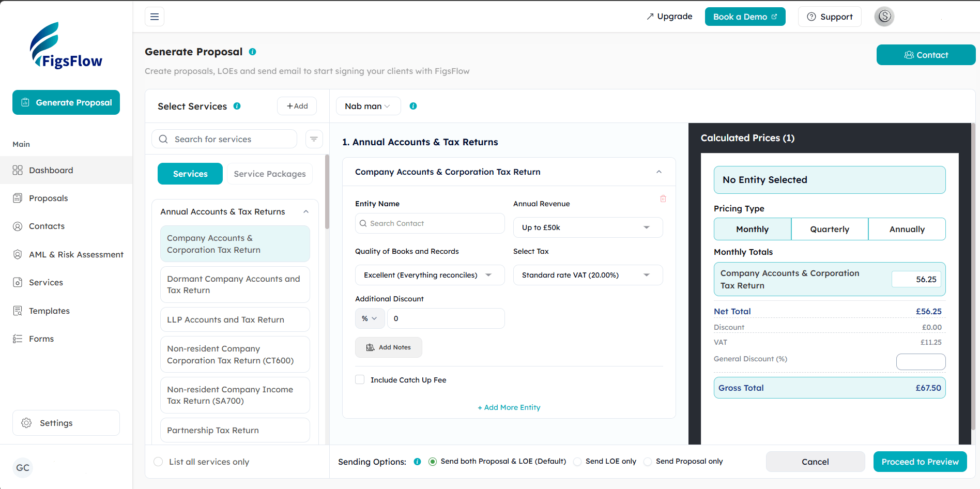Image resolution: width=980 pixels, height=489 pixels.
Task: Select Send both Proposal & LOE option
Action: (x=433, y=462)
